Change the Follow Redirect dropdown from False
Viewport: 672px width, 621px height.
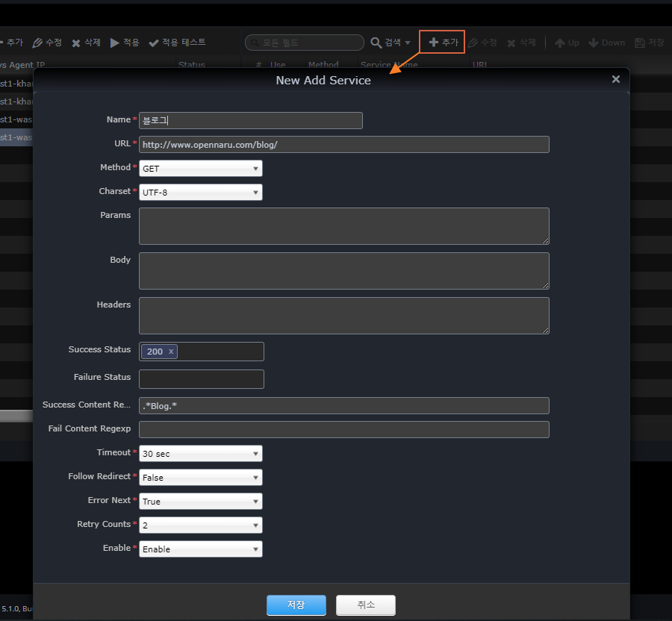pyautogui.click(x=200, y=478)
